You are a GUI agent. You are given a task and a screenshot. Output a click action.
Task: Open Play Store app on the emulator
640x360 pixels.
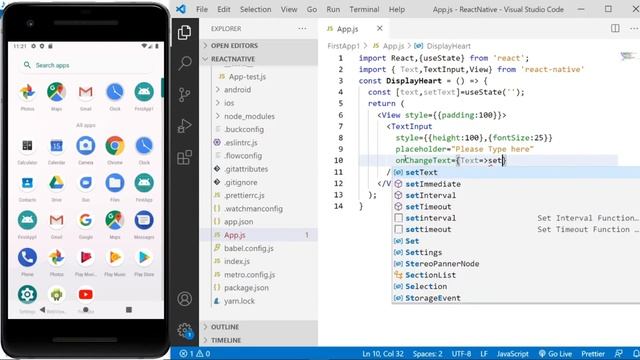click(x=144, y=258)
